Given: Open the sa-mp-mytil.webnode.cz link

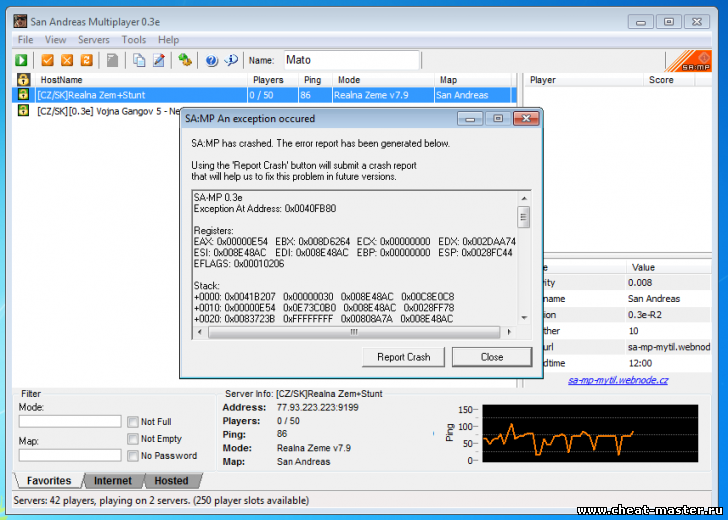Looking at the screenshot, I should pos(618,380).
